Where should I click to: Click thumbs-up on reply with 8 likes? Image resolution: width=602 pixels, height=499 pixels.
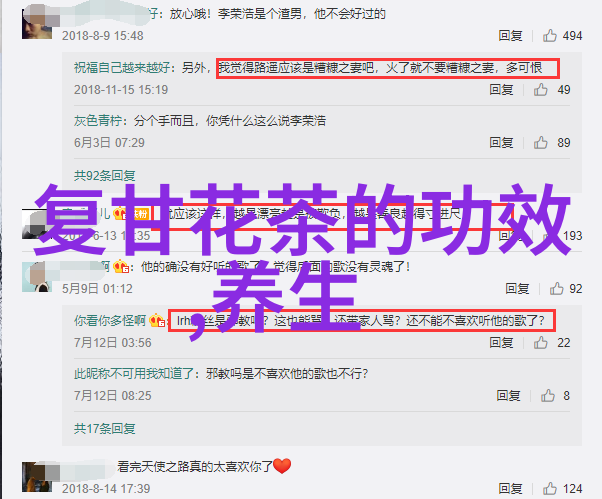(547, 395)
